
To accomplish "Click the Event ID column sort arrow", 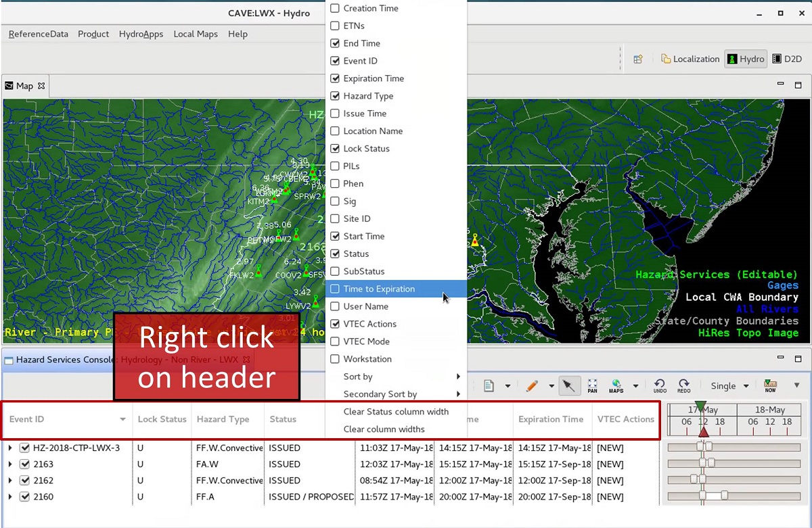I will (122, 420).
